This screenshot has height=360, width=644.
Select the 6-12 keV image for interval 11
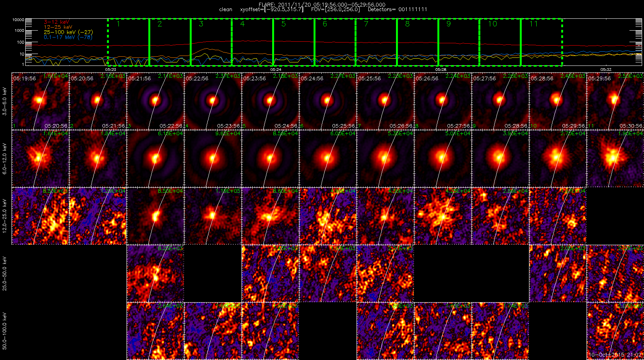[615, 159]
